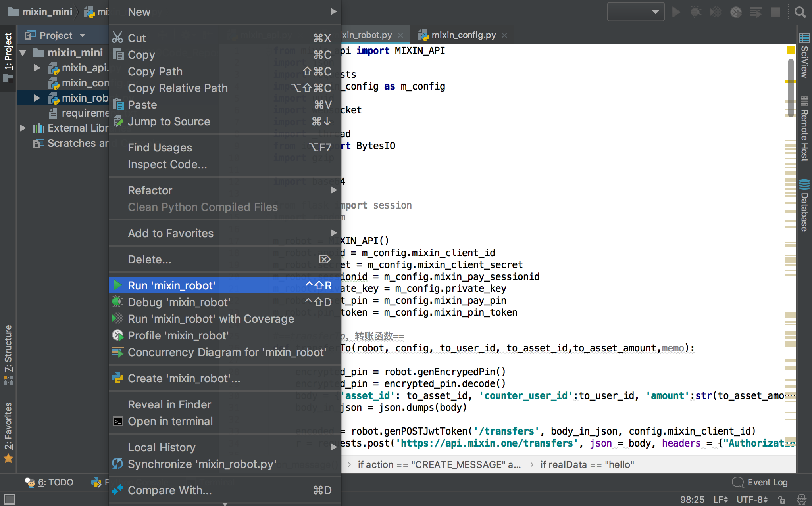Open the SciView tool window
The image size is (812, 506).
point(804,55)
